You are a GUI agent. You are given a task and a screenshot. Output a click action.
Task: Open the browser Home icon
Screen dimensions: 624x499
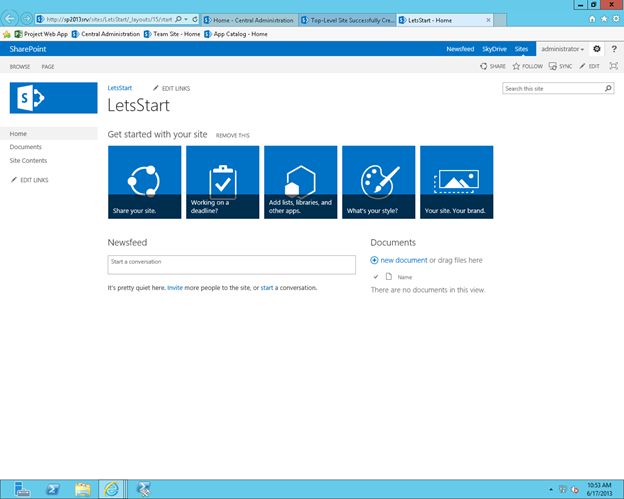(x=592, y=19)
